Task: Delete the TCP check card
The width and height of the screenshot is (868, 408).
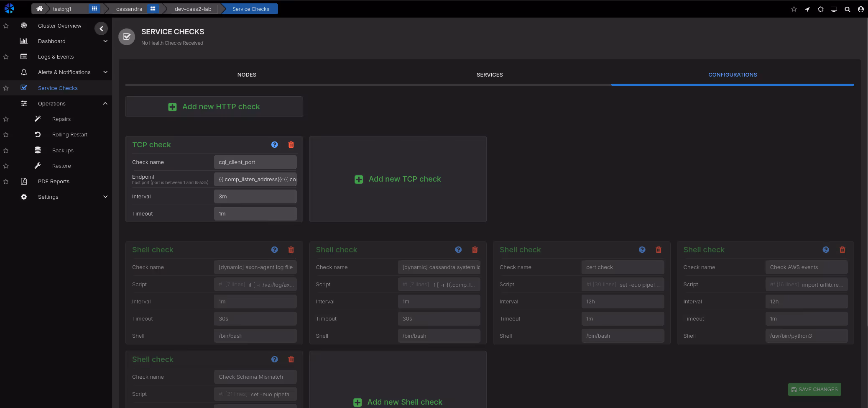Action: [291, 145]
